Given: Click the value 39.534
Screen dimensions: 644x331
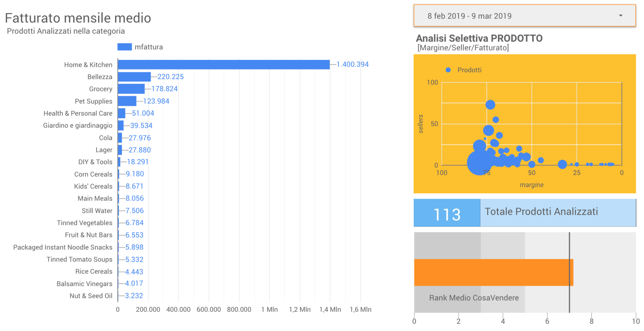Looking at the screenshot, I should pyautogui.click(x=141, y=126).
